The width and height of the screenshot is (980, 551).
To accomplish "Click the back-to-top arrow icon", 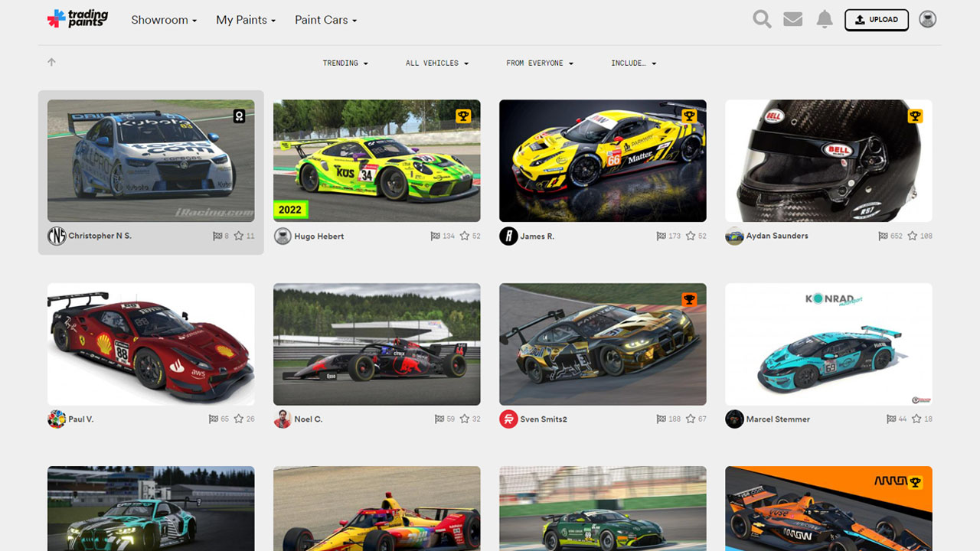I will pyautogui.click(x=51, y=61).
